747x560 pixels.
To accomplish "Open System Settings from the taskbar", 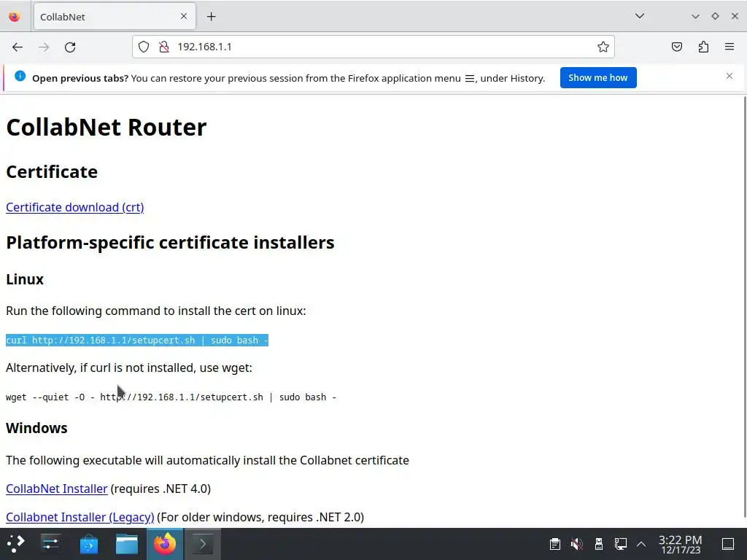I will click(x=50, y=544).
